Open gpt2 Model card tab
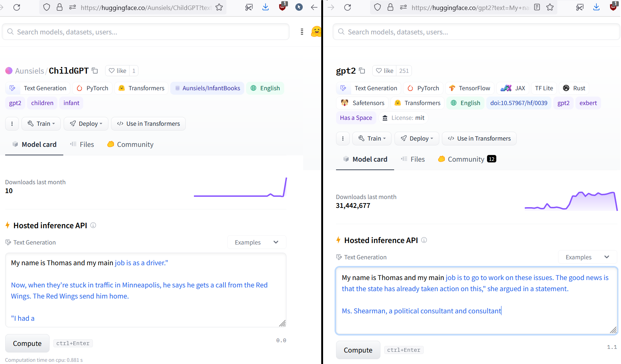 365,159
